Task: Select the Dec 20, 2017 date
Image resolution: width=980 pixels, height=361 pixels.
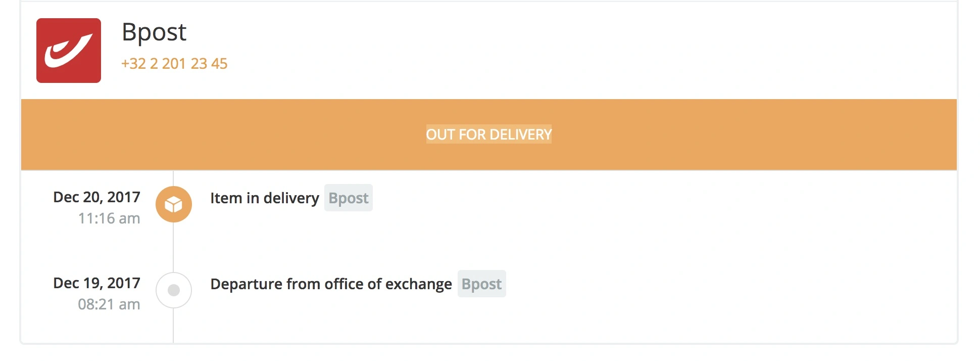Action: pos(96,197)
